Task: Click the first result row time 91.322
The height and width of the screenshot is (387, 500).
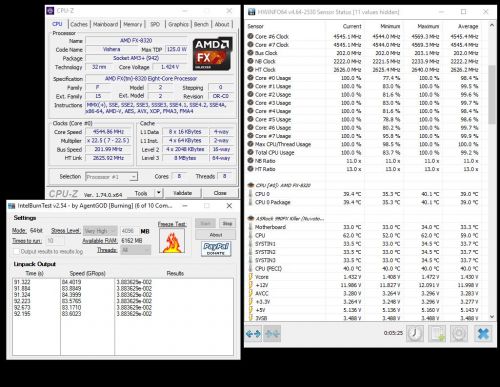Action: click(x=22, y=282)
